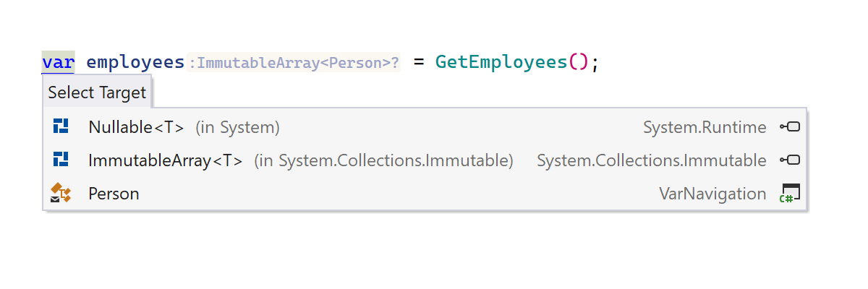Viewport: 868px width, 289px height.
Task: Navigate to the Person target
Action: (x=114, y=193)
